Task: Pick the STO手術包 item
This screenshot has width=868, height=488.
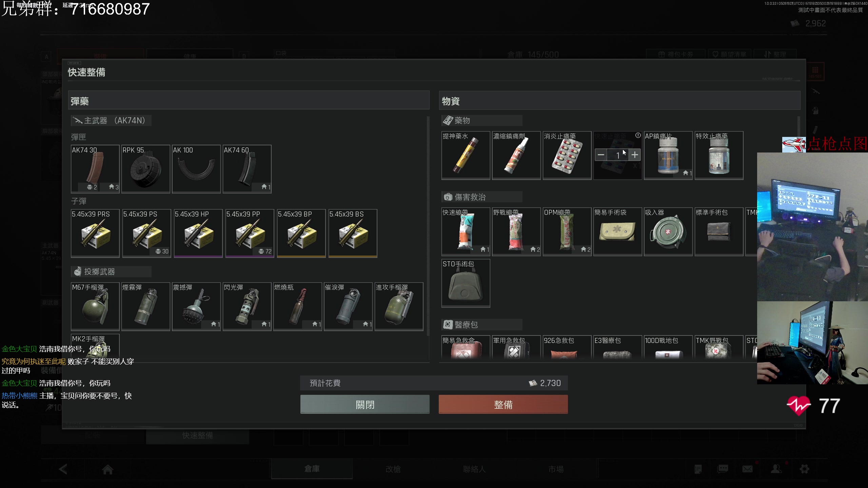Action: click(x=466, y=283)
